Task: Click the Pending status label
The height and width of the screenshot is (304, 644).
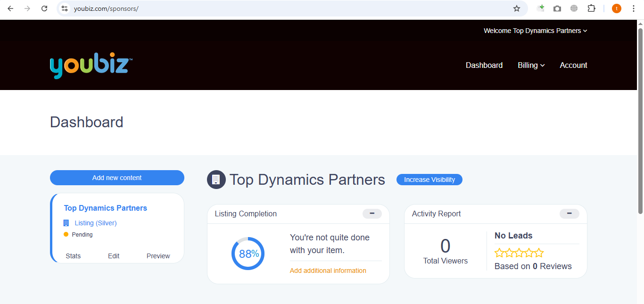Action: 82,234
